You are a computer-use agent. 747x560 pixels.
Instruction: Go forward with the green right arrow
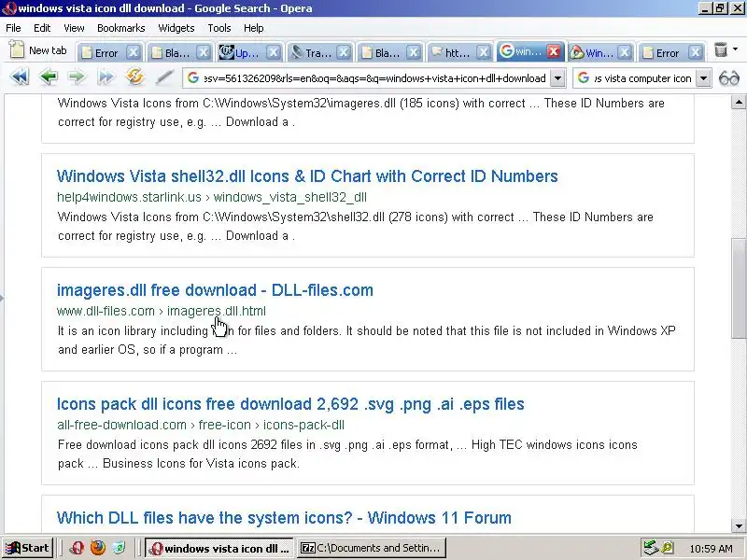pos(77,77)
